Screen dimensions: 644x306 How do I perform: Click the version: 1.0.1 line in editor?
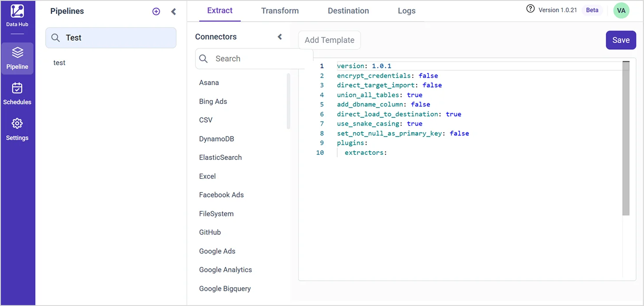point(364,66)
